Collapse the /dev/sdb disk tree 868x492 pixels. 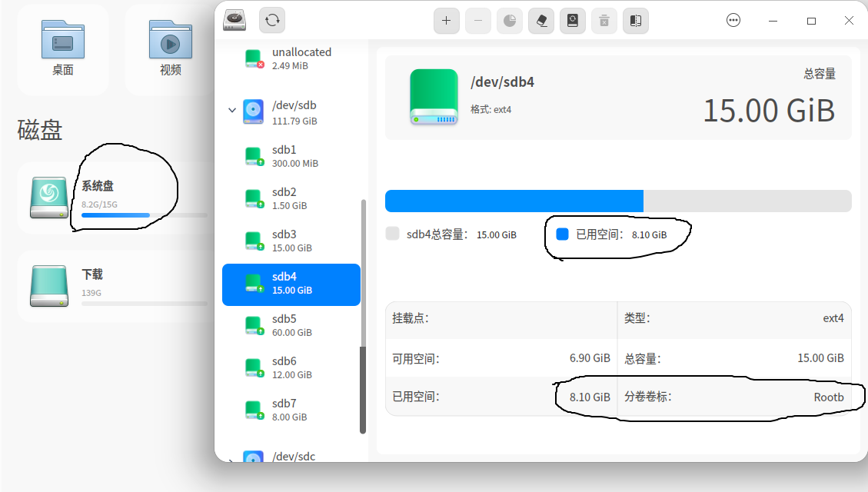[x=232, y=110]
